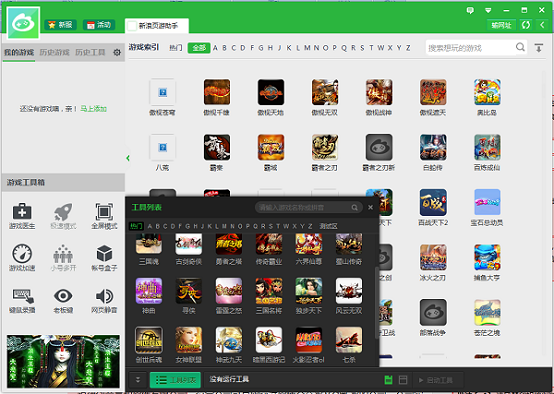Activate the 全屏模式 fullscreen tool

click(104, 216)
